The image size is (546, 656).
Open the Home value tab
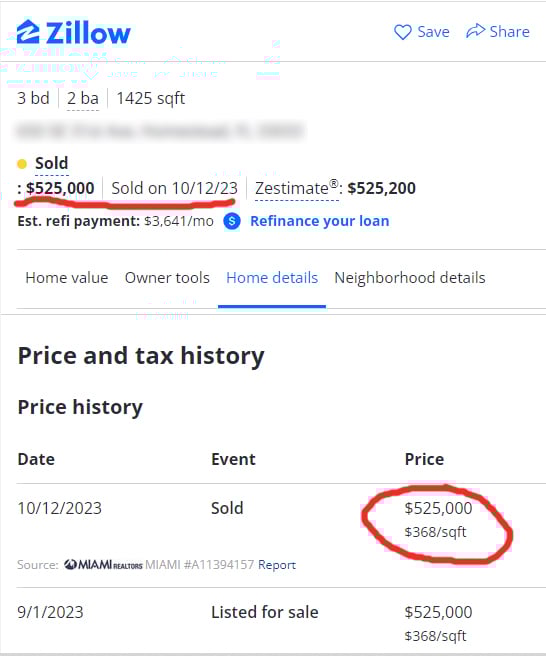pyautogui.click(x=67, y=278)
